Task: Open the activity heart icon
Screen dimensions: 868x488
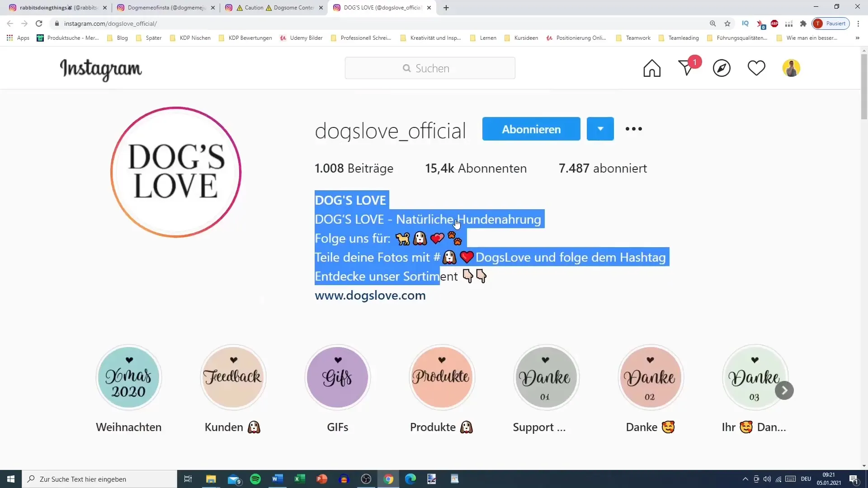Action: click(x=756, y=68)
